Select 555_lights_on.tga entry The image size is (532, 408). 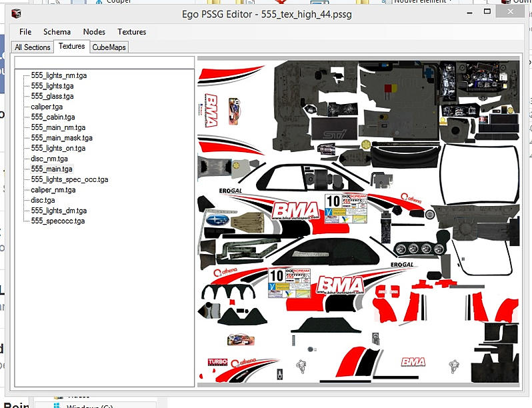point(58,148)
